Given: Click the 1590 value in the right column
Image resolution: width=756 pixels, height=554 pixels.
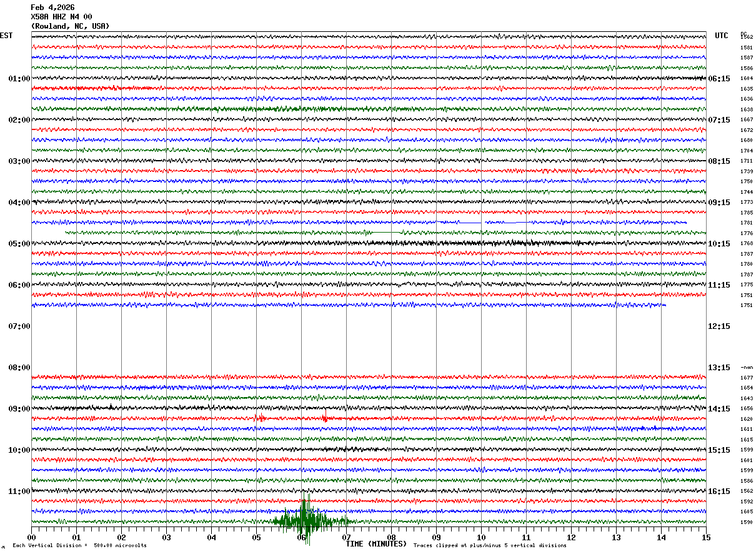Looking at the screenshot, I should click(x=746, y=522).
